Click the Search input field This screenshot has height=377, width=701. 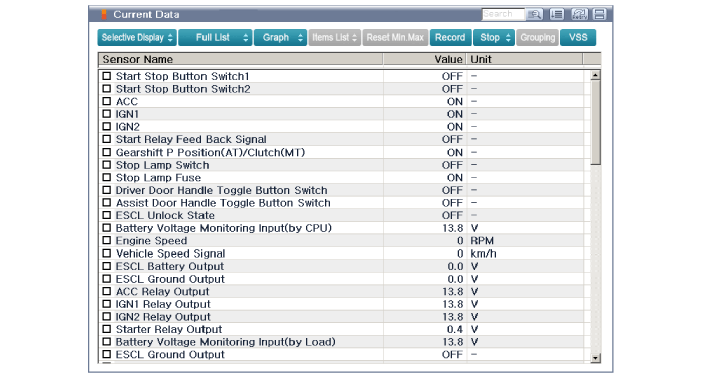503,14
